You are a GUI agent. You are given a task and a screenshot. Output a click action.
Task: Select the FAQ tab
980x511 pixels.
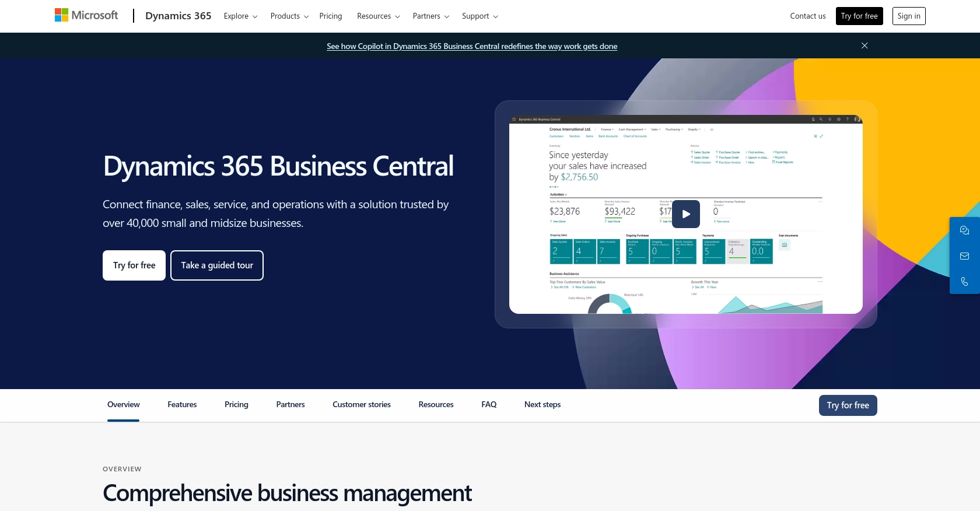(x=489, y=405)
